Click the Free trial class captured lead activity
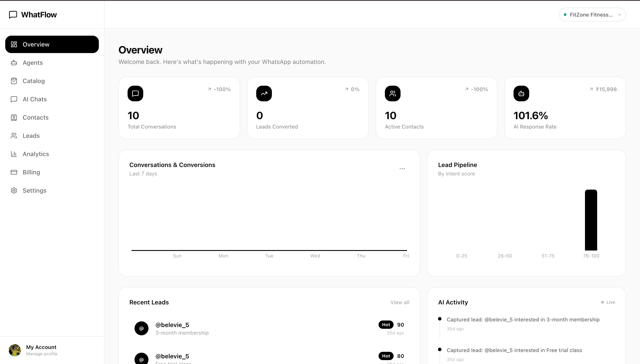The image size is (640, 364). 514,350
